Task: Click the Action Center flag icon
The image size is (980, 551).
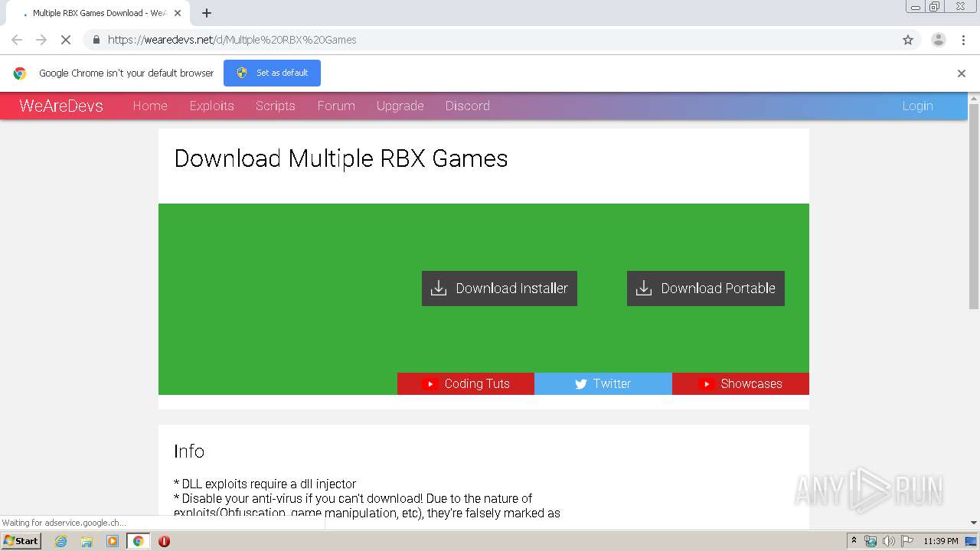Action: [x=907, y=541]
